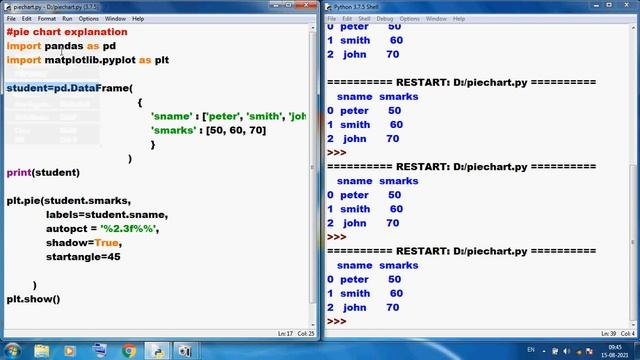Viewport: 640px width, 360px height.
Task: Open Help menu in Python Shell
Action: click(459, 19)
